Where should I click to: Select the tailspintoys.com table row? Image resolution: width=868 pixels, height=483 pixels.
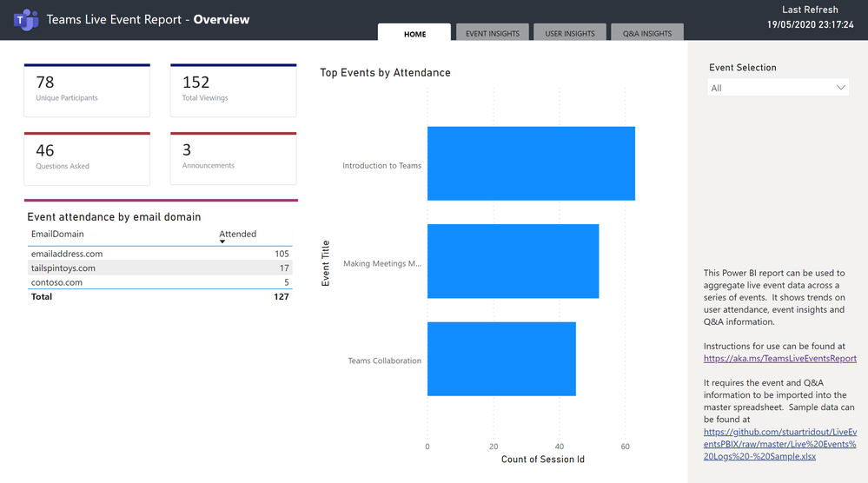pos(160,268)
